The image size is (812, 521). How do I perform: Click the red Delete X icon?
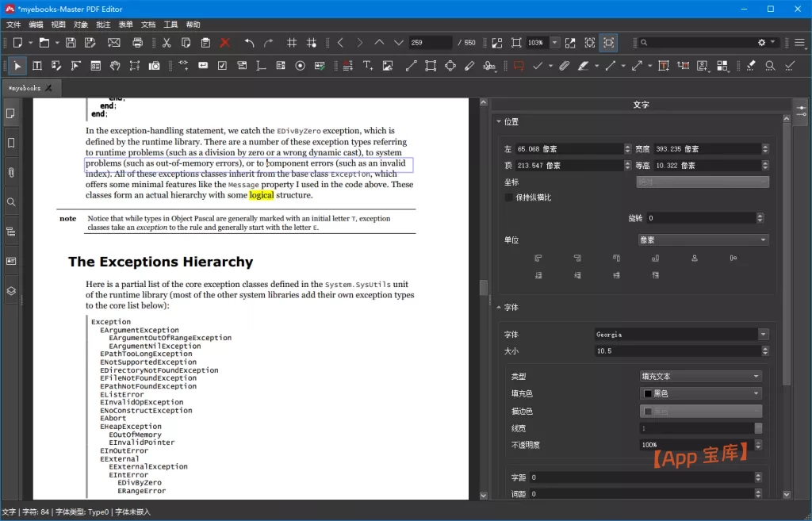tap(225, 43)
